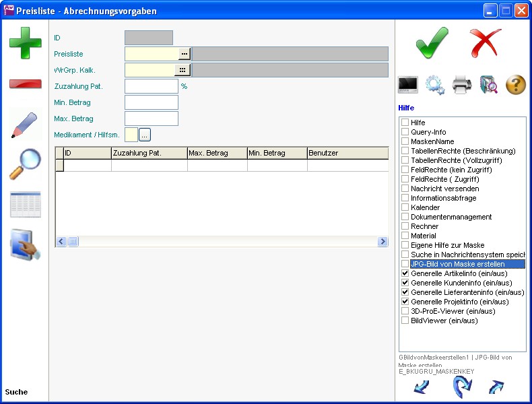The height and width of the screenshot is (404, 532).
Task: Click the gear settings icon
Action: coord(435,85)
